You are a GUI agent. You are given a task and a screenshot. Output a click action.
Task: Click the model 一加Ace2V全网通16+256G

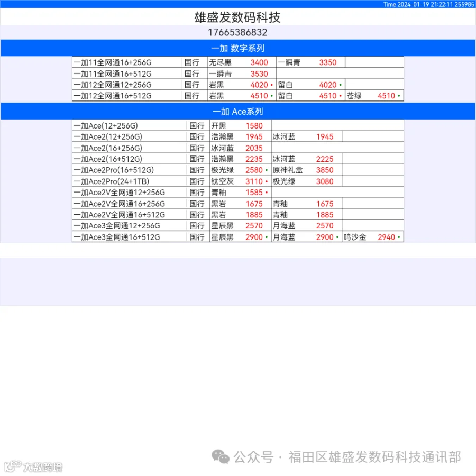[x=120, y=204]
